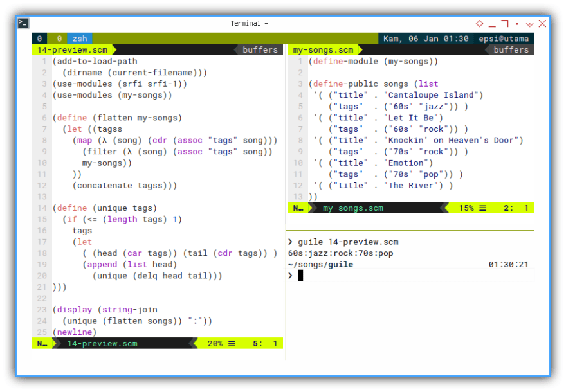
Task: Click the '~/songs/guile' directory prompt
Action: click(x=320, y=265)
